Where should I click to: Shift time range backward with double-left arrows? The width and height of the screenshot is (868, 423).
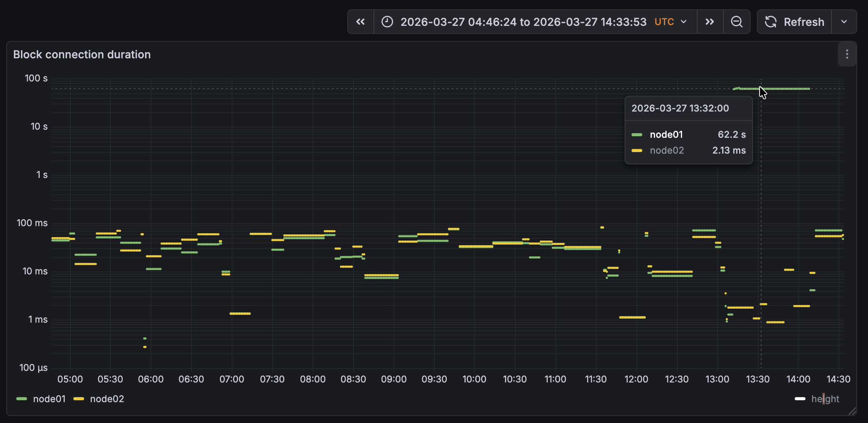360,22
